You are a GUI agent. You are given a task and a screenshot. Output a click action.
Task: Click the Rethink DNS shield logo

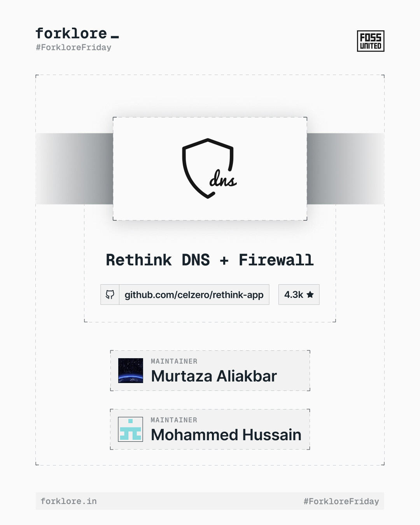coord(209,168)
